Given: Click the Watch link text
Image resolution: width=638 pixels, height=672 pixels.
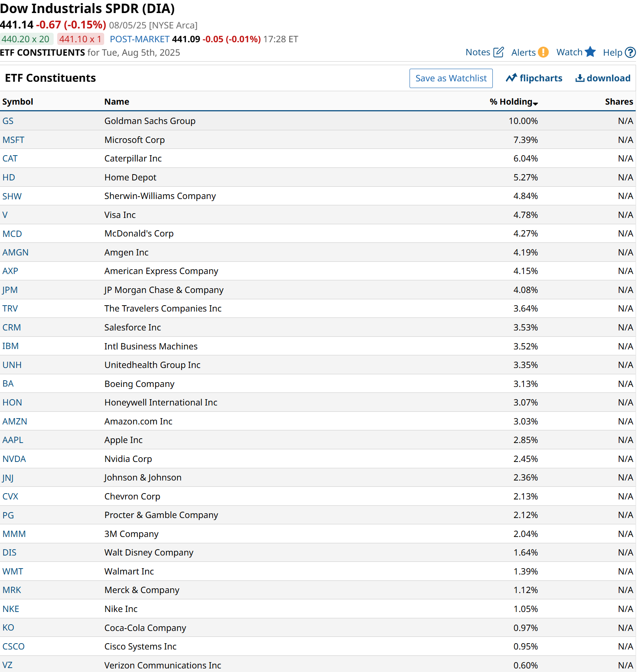Looking at the screenshot, I should click(569, 52).
